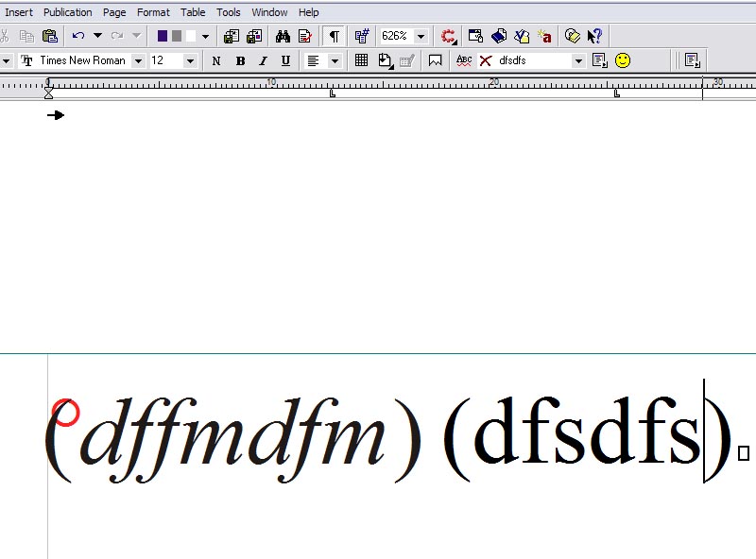Click the window with tag icon
The image size is (756, 559).
click(x=475, y=36)
